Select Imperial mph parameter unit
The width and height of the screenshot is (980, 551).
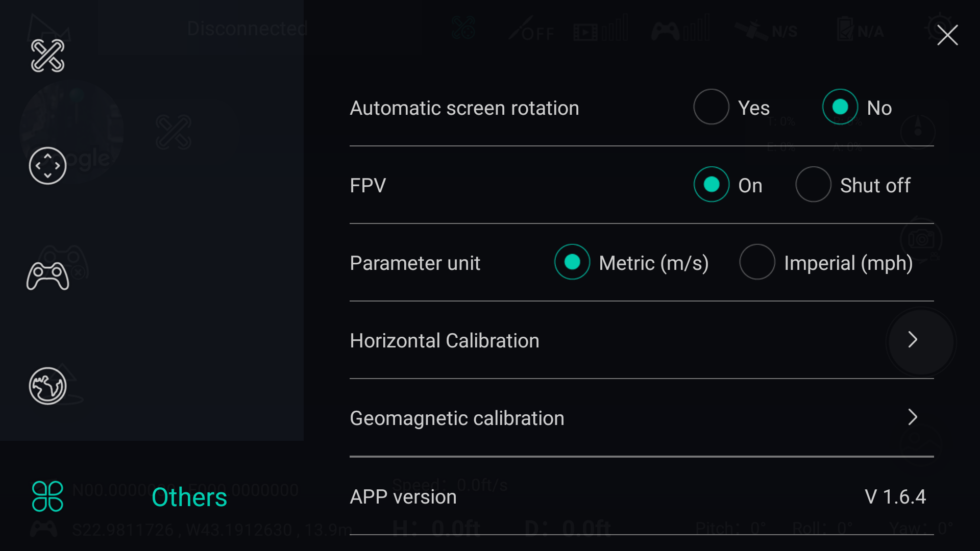[757, 263]
